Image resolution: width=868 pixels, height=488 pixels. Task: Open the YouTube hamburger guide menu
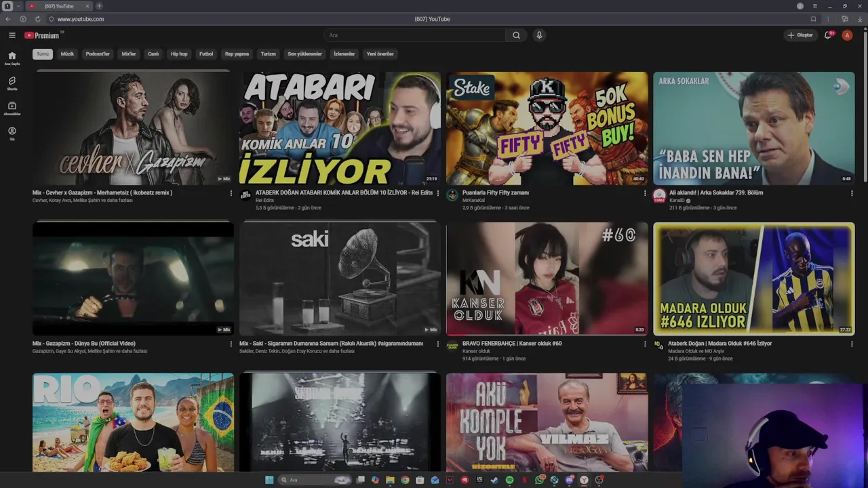tap(12, 35)
